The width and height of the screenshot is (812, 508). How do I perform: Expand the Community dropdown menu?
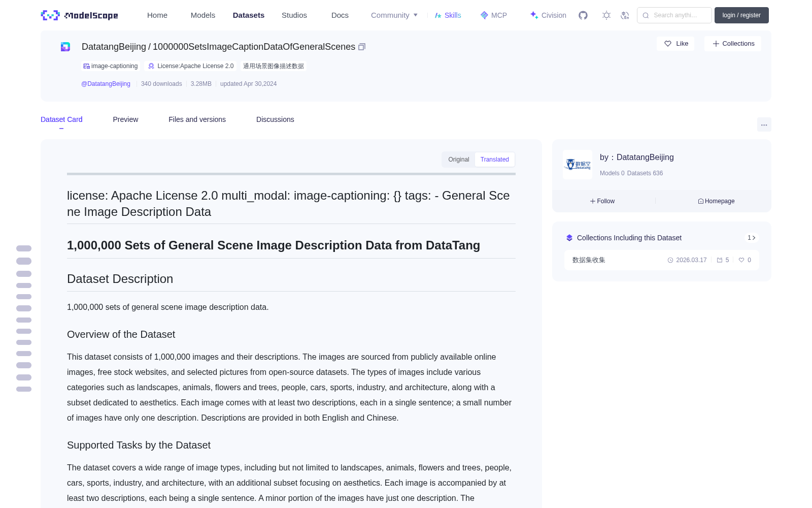[394, 15]
